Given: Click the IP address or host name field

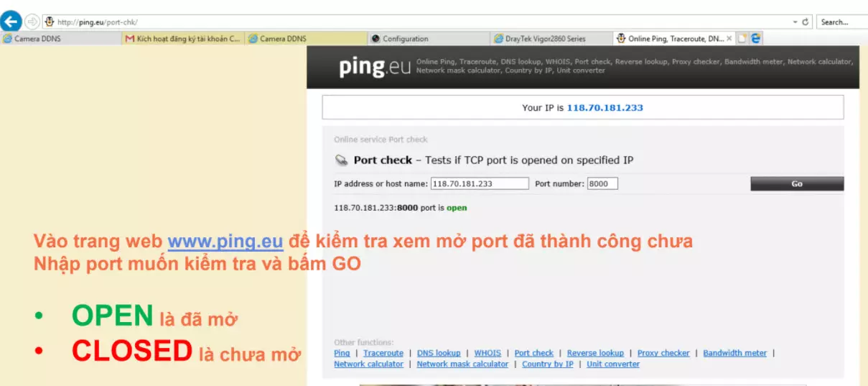Looking at the screenshot, I should click(x=480, y=183).
